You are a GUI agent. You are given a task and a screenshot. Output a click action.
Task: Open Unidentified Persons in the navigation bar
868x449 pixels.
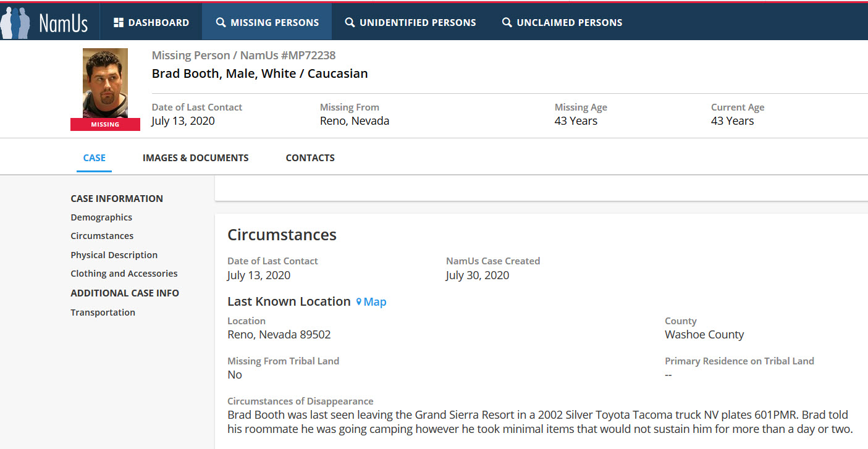418,23
